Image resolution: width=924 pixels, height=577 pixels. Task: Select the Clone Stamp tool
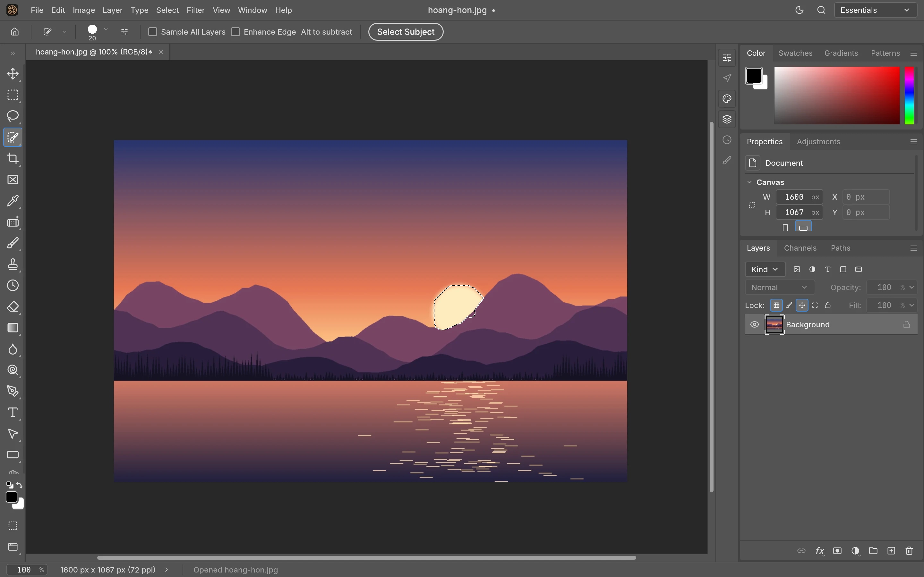13,264
